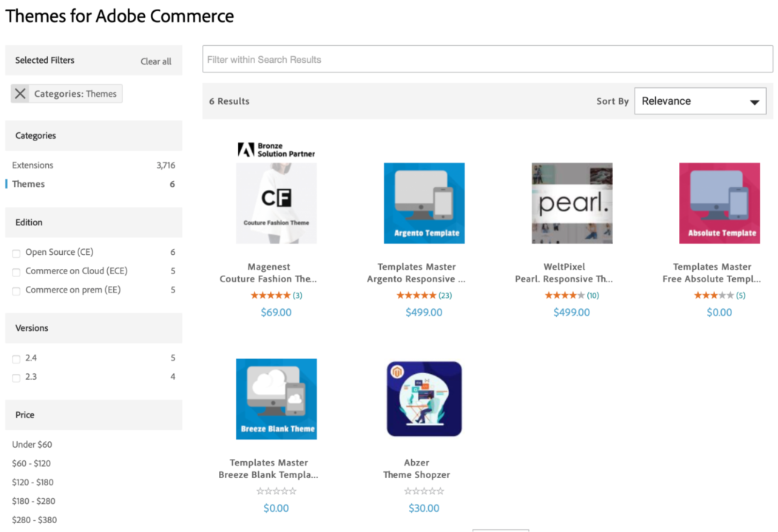Click the empty stars under Breeze Blank
Image resolution: width=778 pixels, height=532 pixels.
pos(277,491)
